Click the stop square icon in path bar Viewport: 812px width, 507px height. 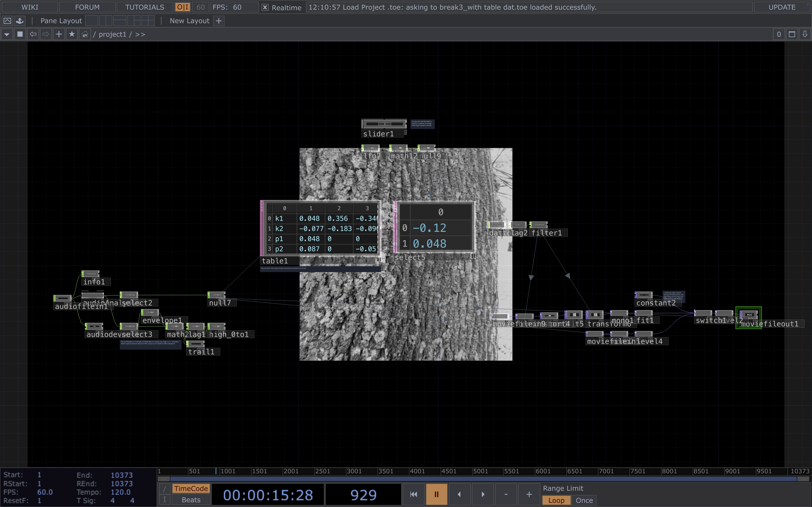[x=20, y=34]
